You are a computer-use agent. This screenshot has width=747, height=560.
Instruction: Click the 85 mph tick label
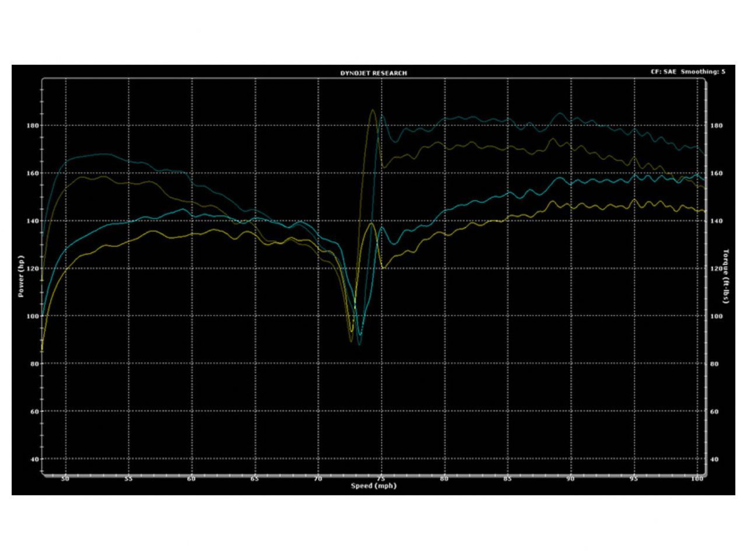(x=508, y=479)
